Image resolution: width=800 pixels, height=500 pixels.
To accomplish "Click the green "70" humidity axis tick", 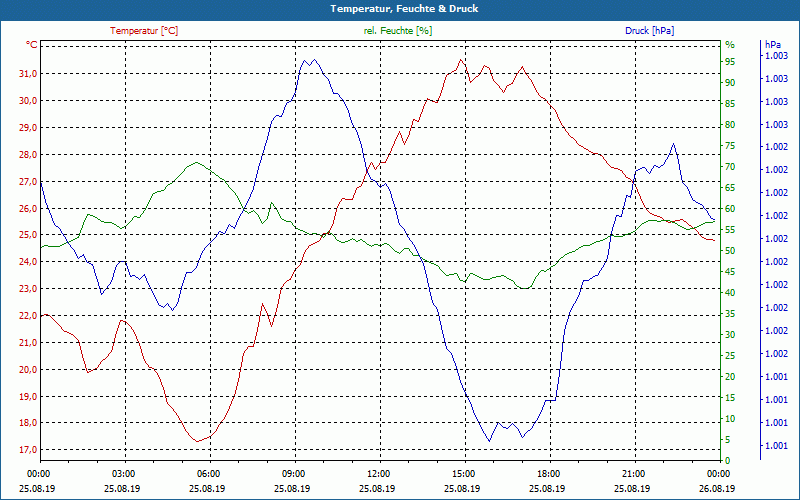I will click(730, 167).
